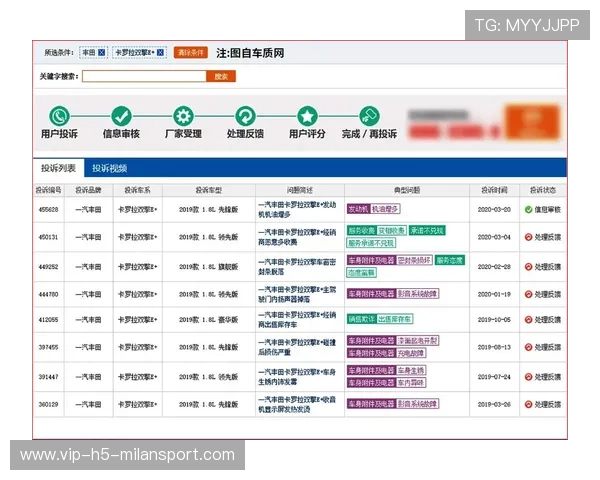Image resolution: width=600 pixels, height=480 pixels.
Task: Open the 出售库存车 tag
Action: click(x=395, y=319)
